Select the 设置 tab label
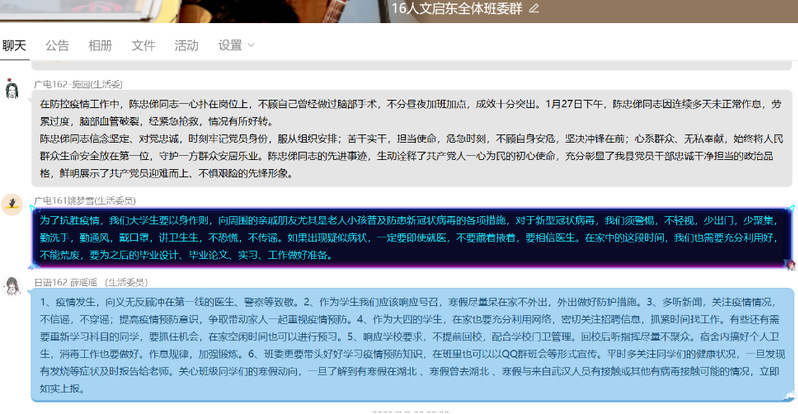This screenshot has width=798, height=414. coord(230,45)
